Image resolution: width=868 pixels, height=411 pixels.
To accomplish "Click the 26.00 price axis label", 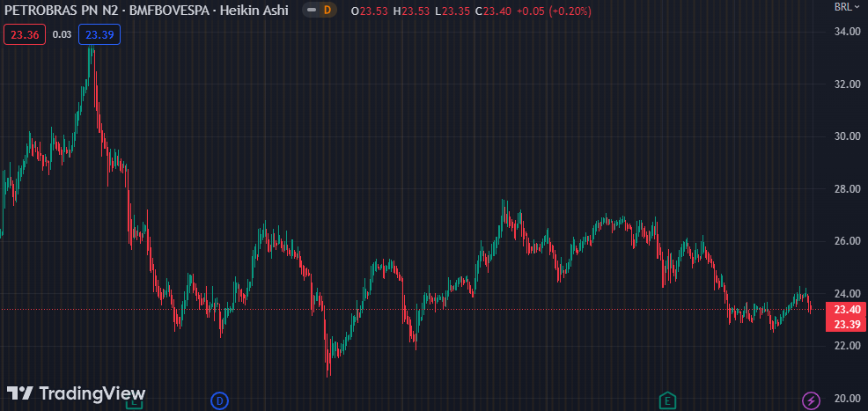I will (x=847, y=240).
